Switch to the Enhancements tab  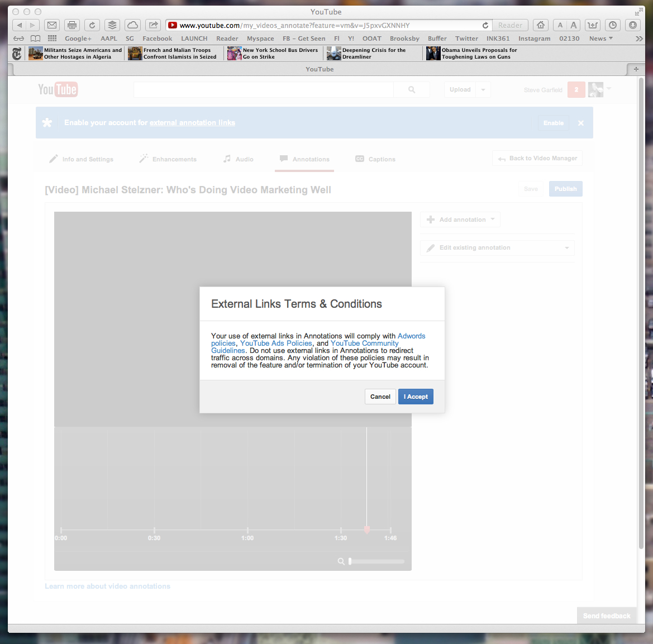(168, 159)
